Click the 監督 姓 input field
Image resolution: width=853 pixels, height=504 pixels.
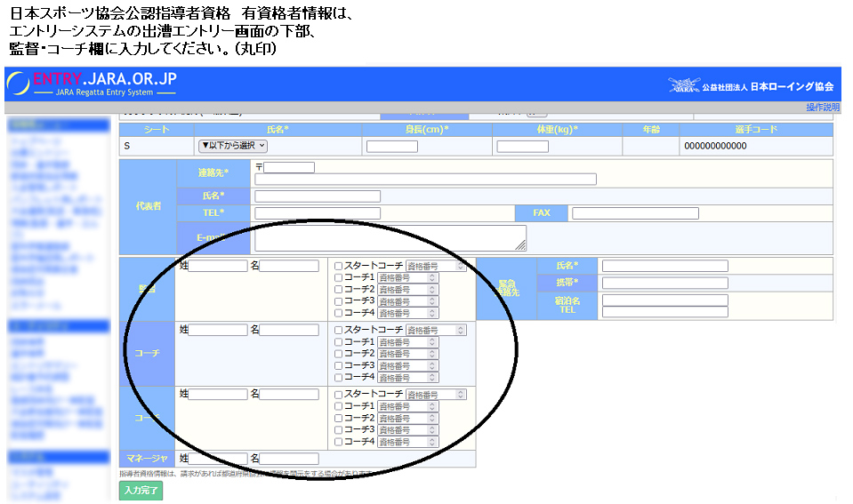(218, 266)
